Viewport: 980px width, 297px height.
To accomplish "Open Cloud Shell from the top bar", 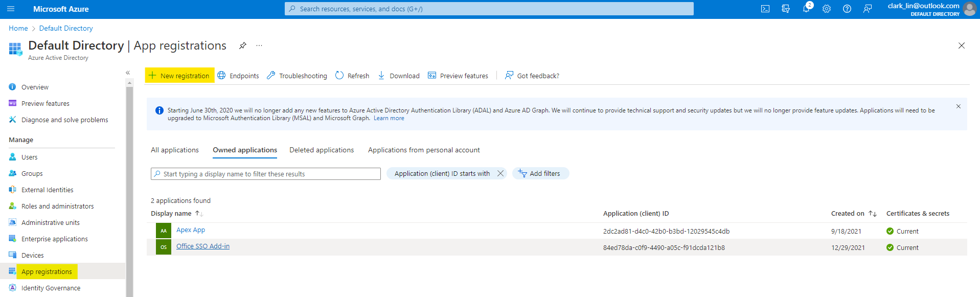I will (x=765, y=9).
